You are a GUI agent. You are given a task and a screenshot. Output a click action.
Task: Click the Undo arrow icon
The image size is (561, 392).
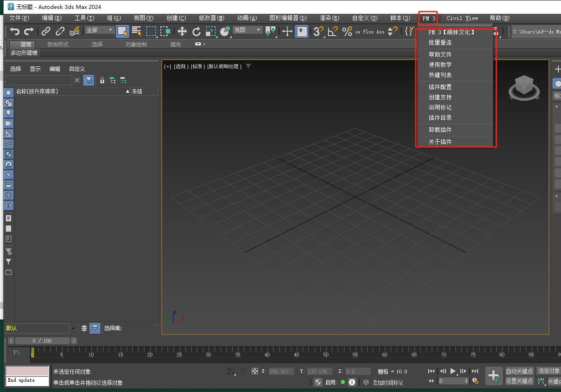pyautogui.click(x=15, y=31)
